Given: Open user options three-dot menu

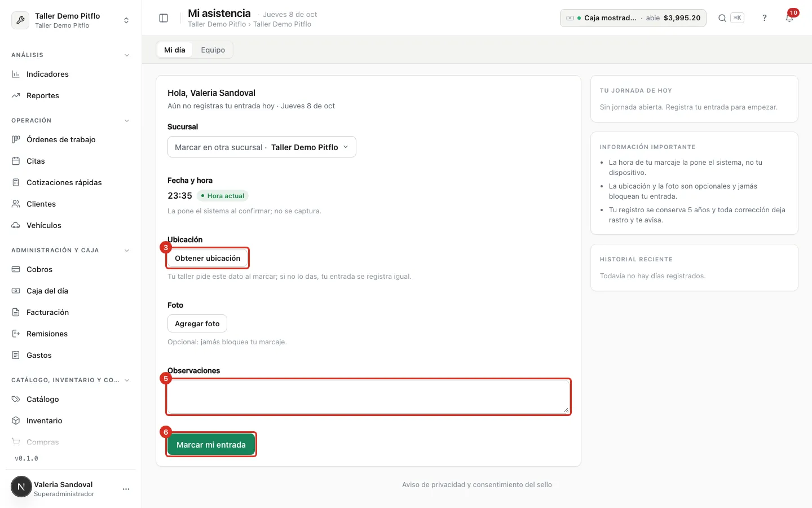Looking at the screenshot, I should pyautogui.click(x=126, y=489).
